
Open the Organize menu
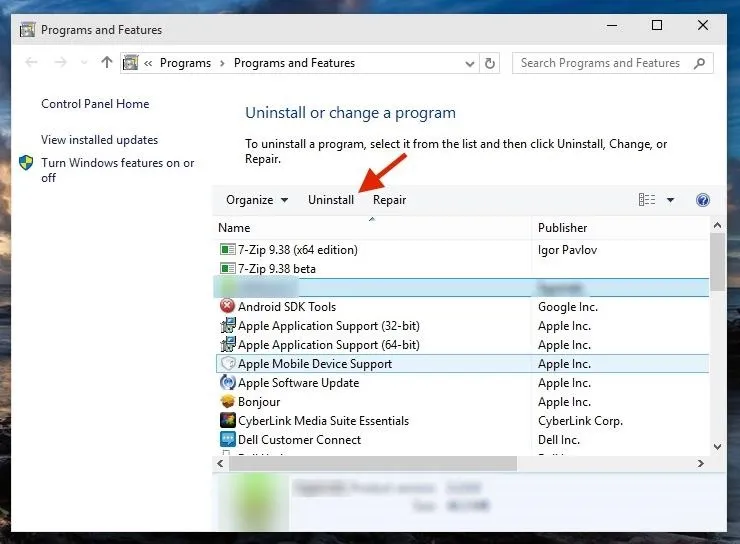coord(257,200)
